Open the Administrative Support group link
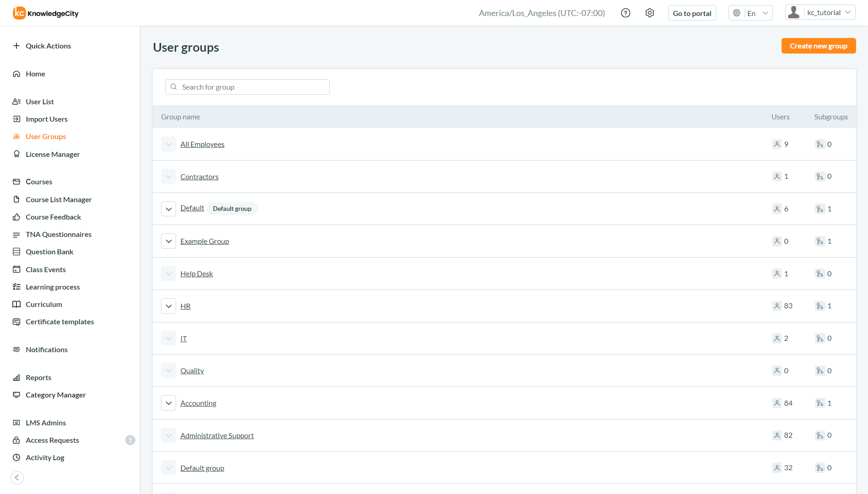The height and width of the screenshot is (494, 868). (217, 435)
